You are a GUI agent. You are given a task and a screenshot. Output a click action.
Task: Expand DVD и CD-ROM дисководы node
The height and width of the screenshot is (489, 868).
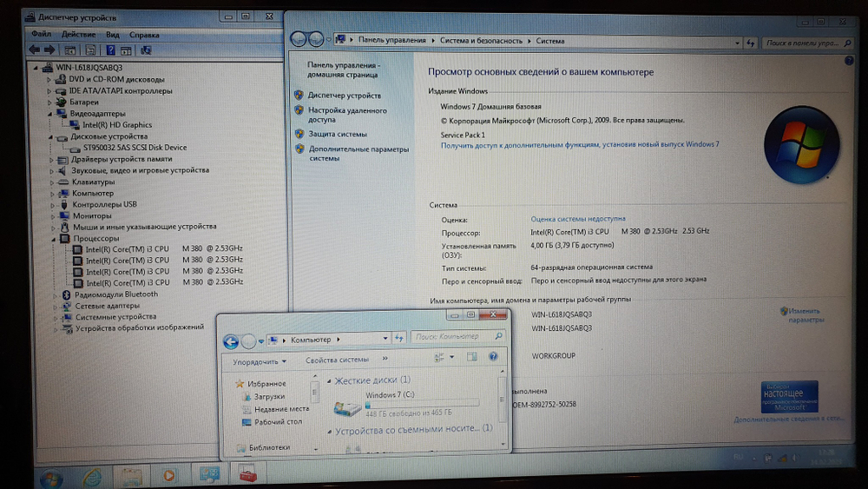tap(49, 80)
